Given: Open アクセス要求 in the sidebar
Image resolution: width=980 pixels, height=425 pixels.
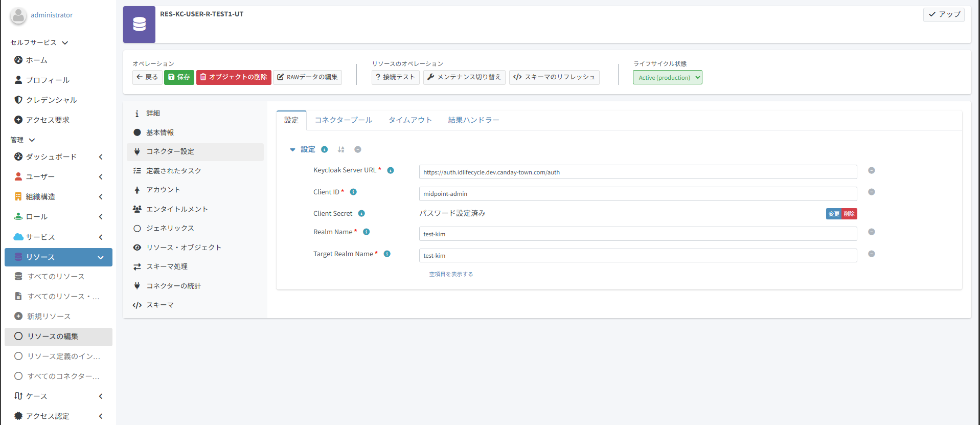Looking at the screenshot, I should pos(58,120).
